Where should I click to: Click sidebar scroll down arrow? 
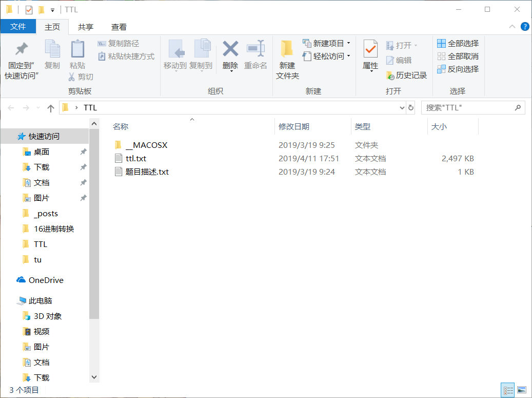[94, 377]
